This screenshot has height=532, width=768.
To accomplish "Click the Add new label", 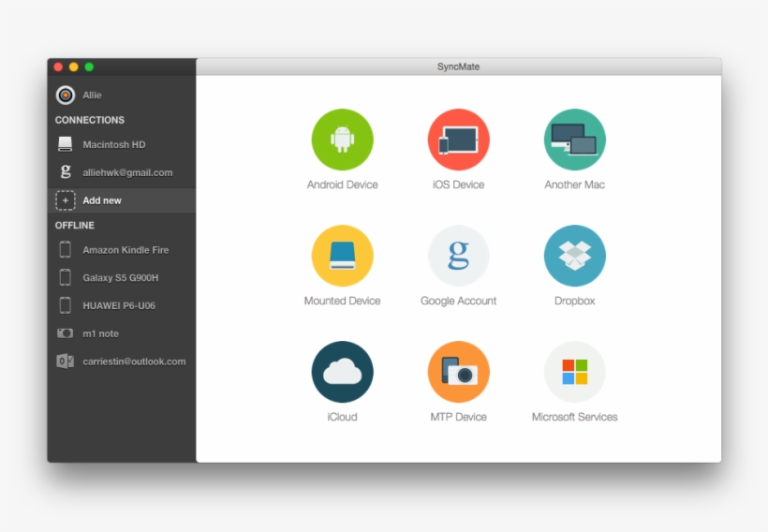I will tap(102, 200).
